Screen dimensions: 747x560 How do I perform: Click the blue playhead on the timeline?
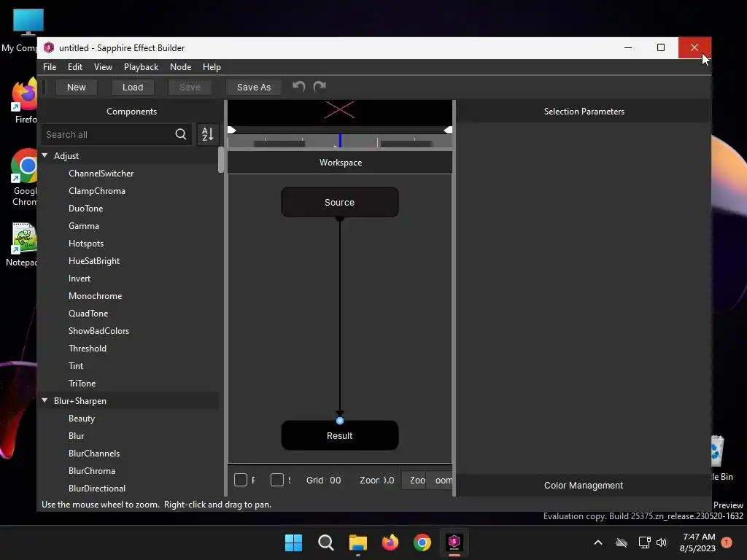tap(340, 141)
